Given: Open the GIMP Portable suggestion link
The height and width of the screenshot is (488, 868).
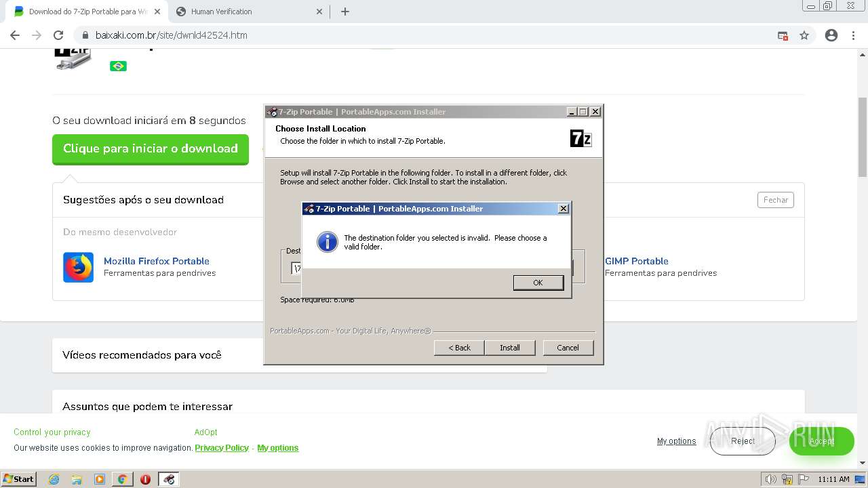Looking at the screenshot, I should click(x=637, y=261).
